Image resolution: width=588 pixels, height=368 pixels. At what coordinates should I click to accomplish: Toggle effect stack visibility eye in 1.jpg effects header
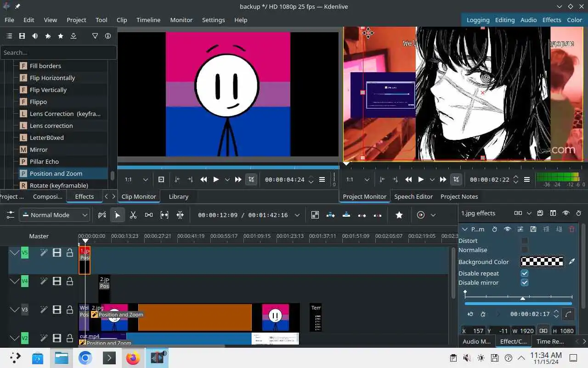coord(566,213)
